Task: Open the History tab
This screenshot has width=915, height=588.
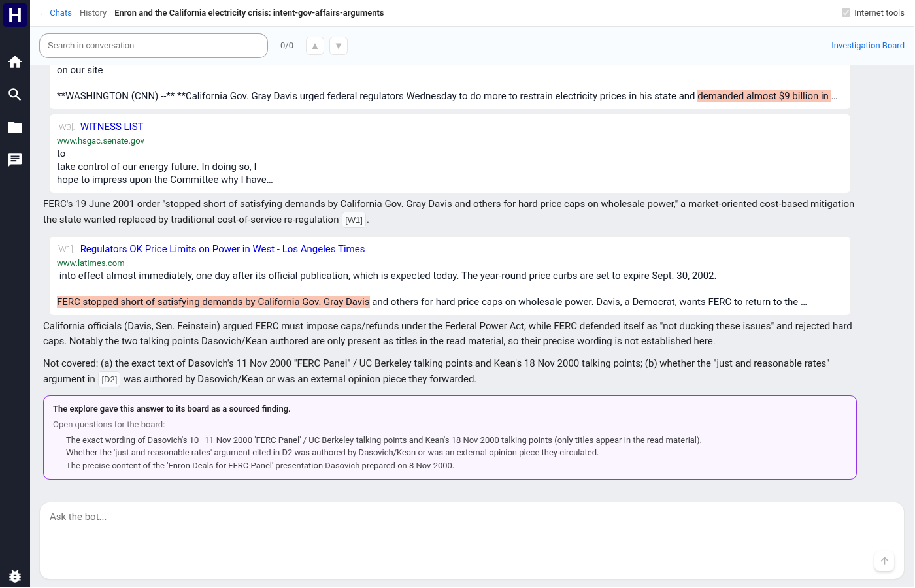Action: click(93, 13)
